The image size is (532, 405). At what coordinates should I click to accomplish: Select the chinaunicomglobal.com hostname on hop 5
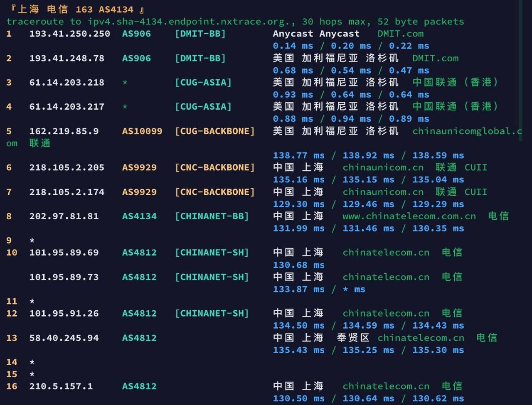465,131
